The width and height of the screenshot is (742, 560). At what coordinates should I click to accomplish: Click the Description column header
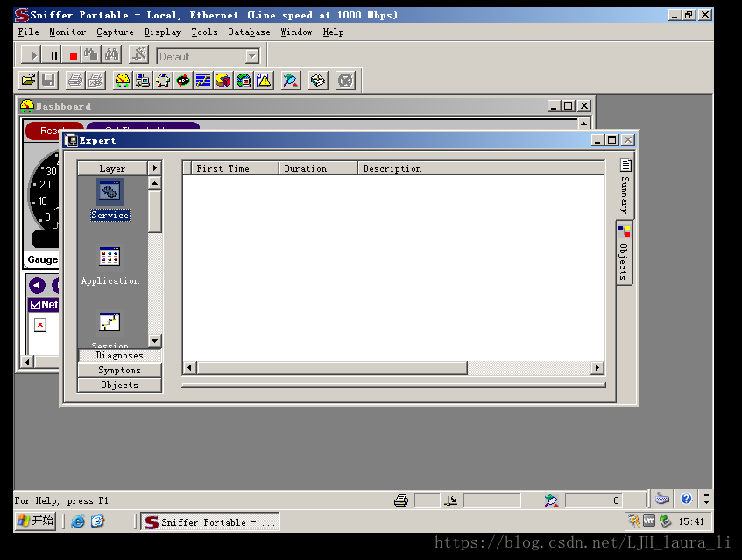(481, 168)
